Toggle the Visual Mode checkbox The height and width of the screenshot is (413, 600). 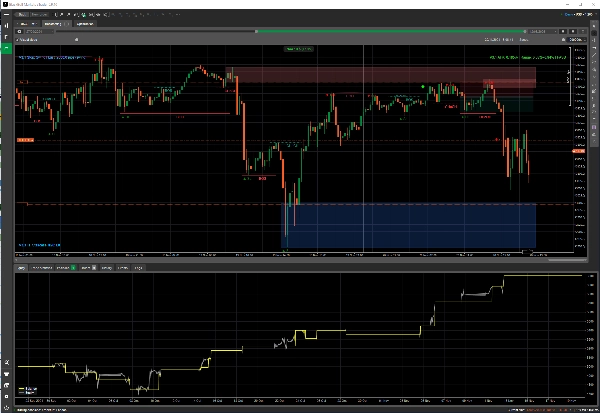tap(18, 40)
